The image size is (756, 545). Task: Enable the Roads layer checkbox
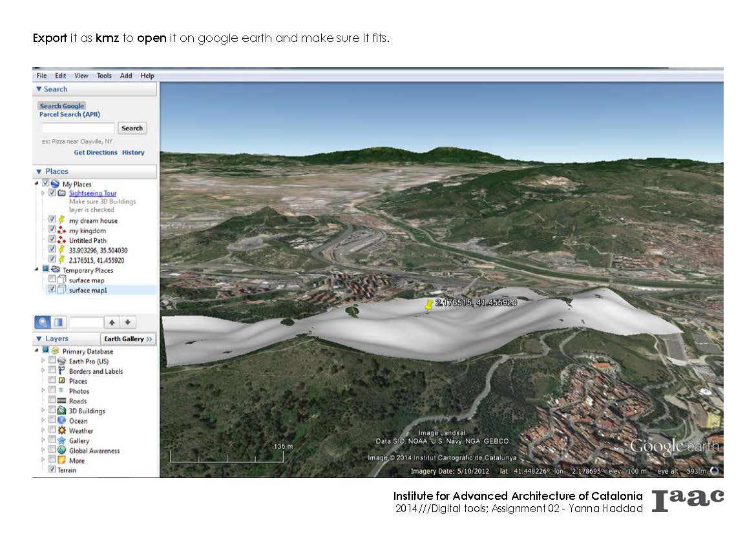(52, 401)
